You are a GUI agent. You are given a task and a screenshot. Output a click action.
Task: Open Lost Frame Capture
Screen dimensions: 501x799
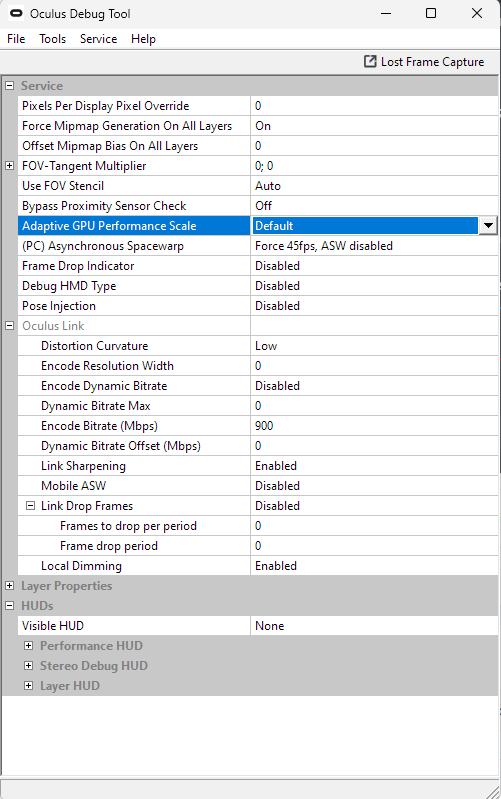coord(424,62)
